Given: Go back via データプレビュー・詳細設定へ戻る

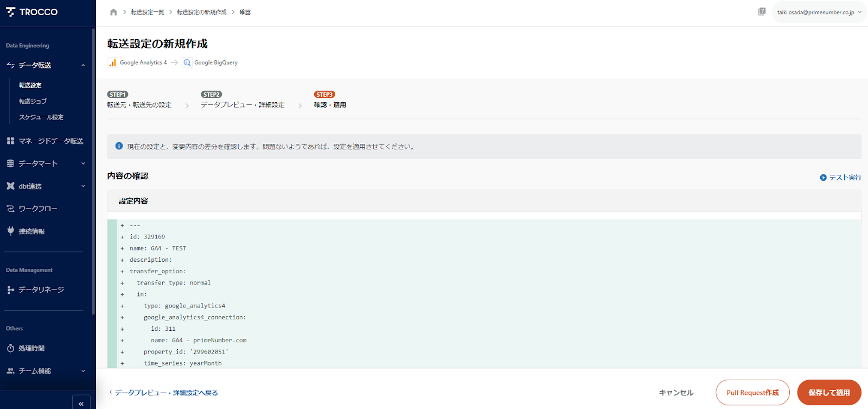Looking at the screenshot, I should click(x=164, y=393).
